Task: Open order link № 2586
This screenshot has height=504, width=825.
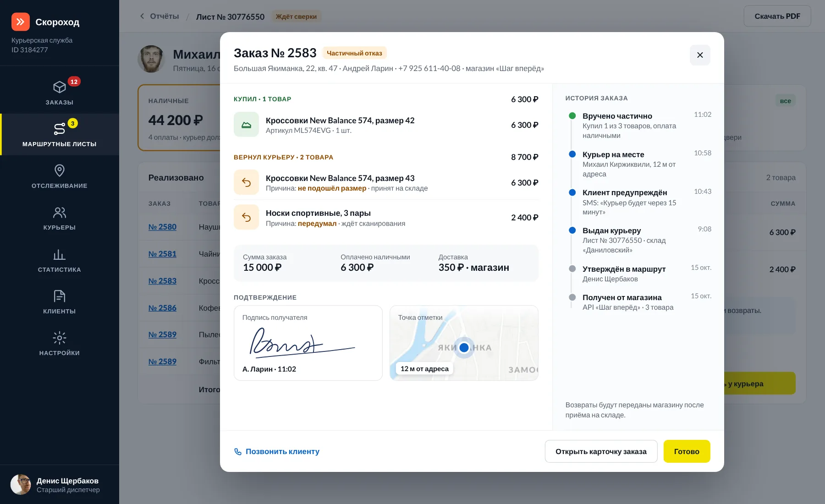Action: pos(162,308)
